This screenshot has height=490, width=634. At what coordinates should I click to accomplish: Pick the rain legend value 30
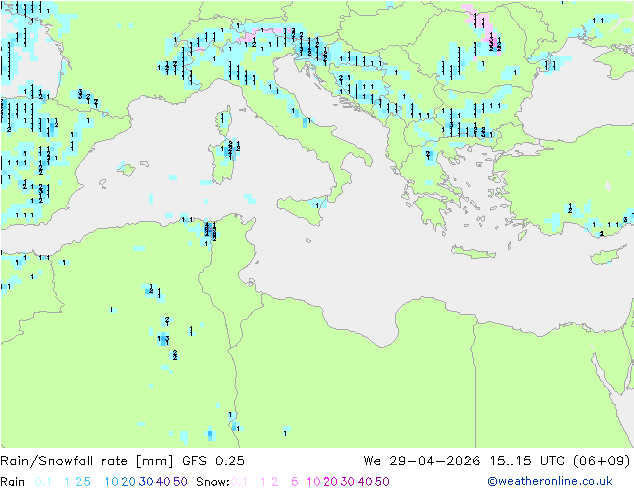(146, 482)
